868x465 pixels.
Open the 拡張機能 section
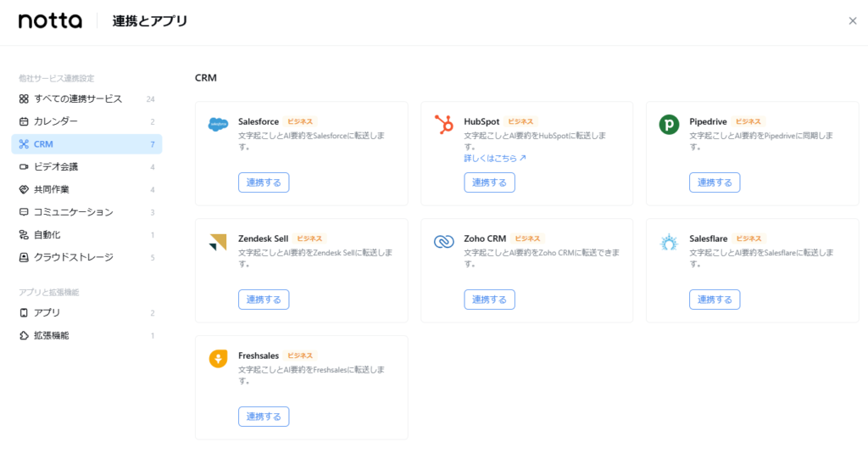pyautogui.click(x=86, y=335)
